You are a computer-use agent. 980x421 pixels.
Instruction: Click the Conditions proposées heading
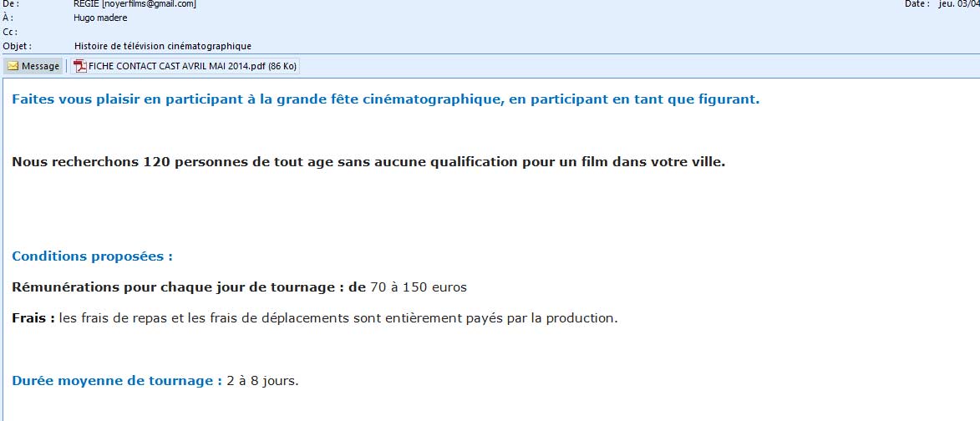coord(92,256)
